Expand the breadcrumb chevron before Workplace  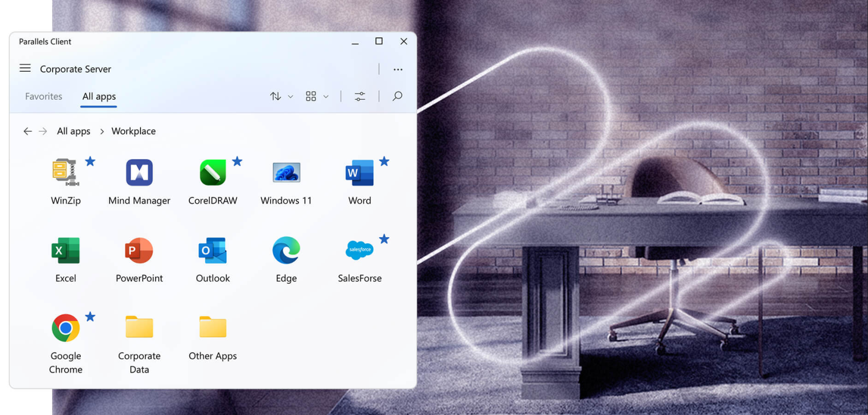[x=101, y=131]
